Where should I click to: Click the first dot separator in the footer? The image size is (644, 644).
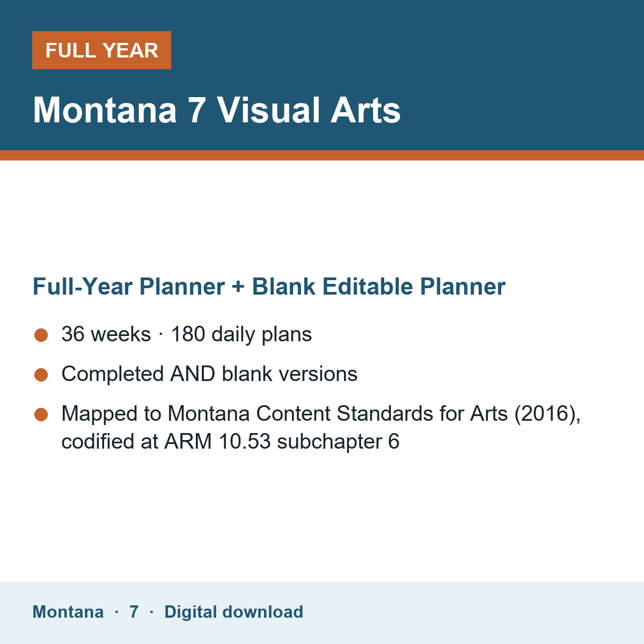click(x=116, y=612)
